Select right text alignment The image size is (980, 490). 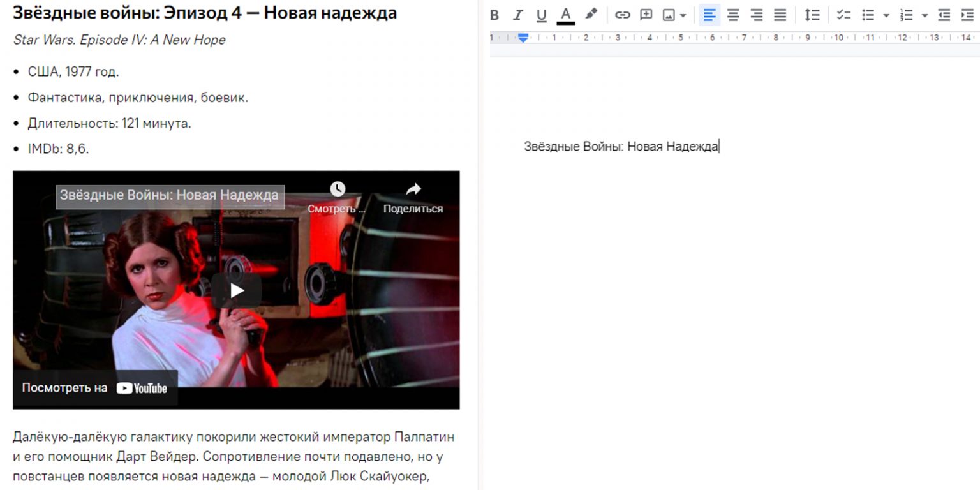pos(757,15)
